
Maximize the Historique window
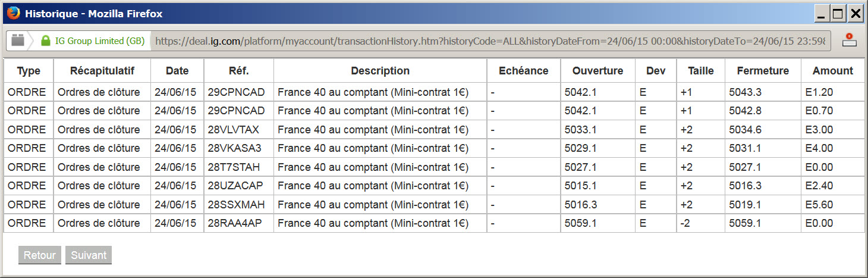point(838,14)
